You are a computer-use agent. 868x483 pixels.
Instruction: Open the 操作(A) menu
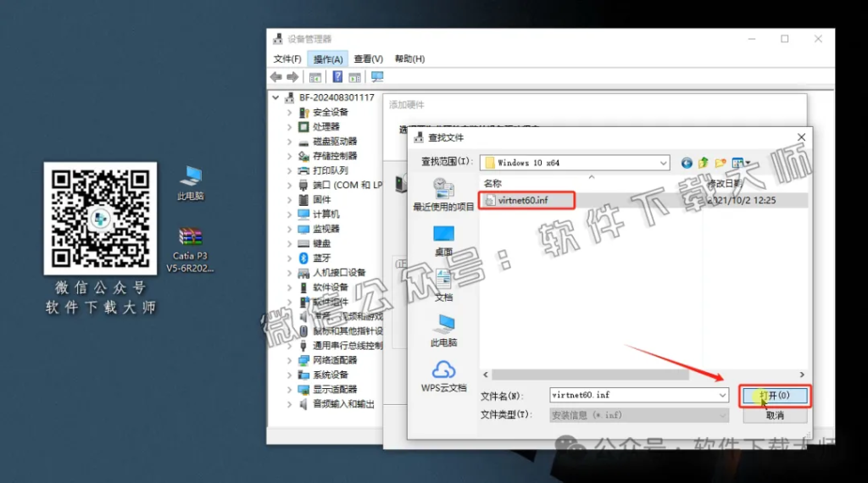pos(328,59)
